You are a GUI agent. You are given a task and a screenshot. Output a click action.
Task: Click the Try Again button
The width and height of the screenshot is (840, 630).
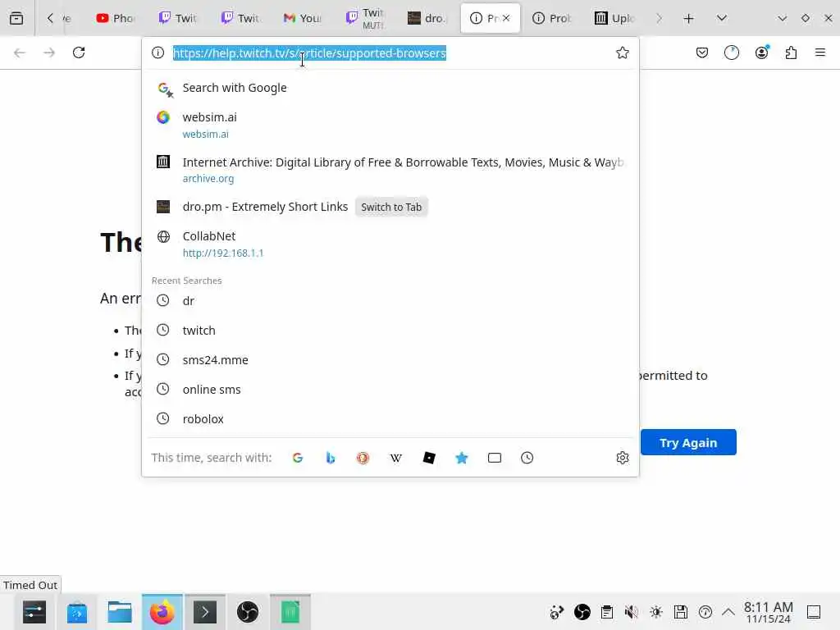click(x=688, y=442)
